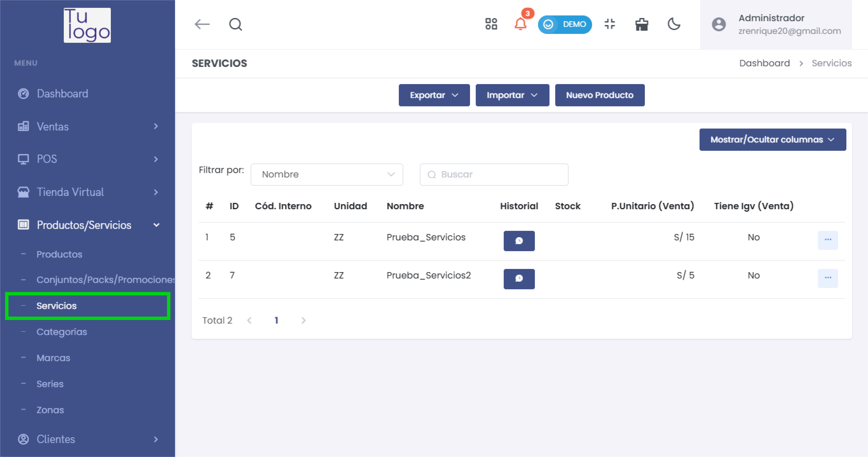Go to Productos submenu item
868x457 pixels.
click(59, 254)
